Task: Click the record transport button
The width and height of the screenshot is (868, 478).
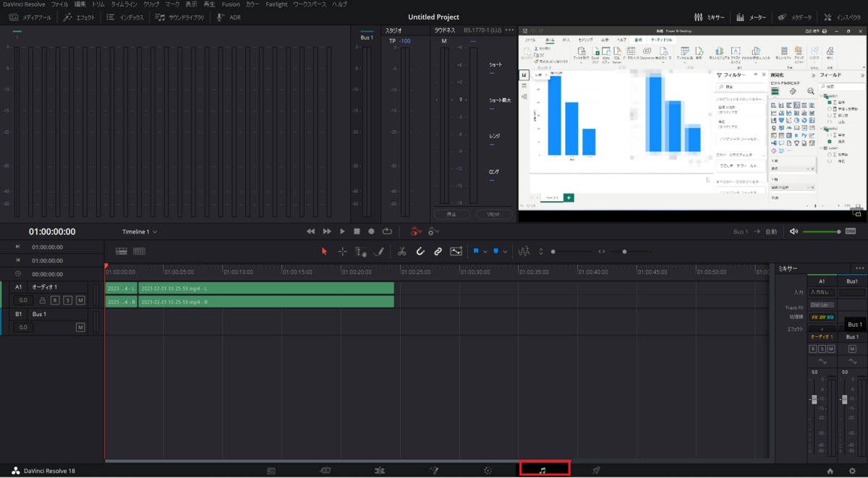Action: point(371,231)
